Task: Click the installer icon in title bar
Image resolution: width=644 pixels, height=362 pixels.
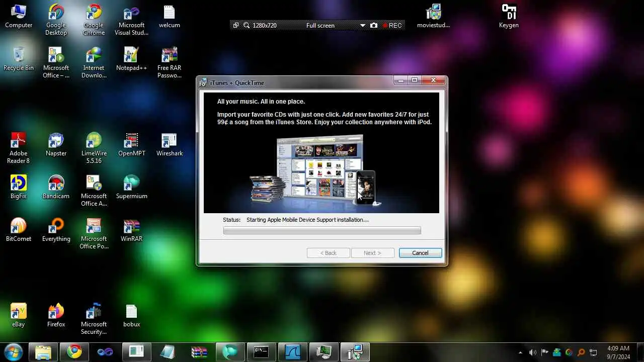Action: pos(203,83)
